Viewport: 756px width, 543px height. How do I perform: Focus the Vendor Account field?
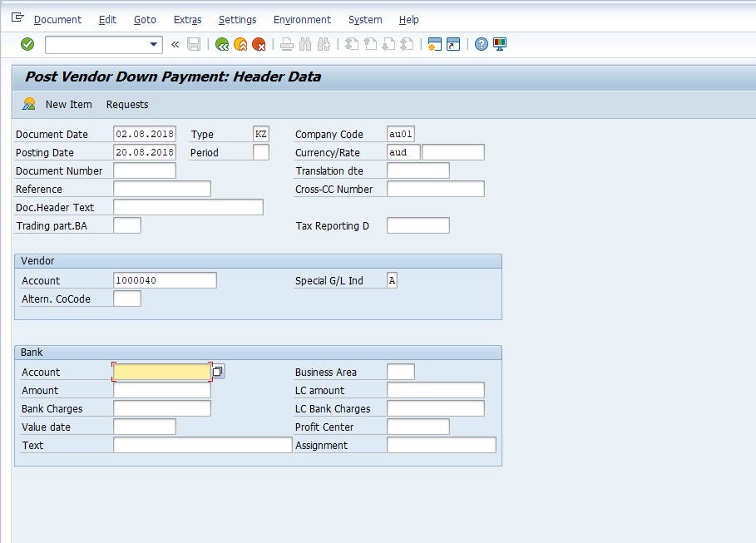point(165,280)
